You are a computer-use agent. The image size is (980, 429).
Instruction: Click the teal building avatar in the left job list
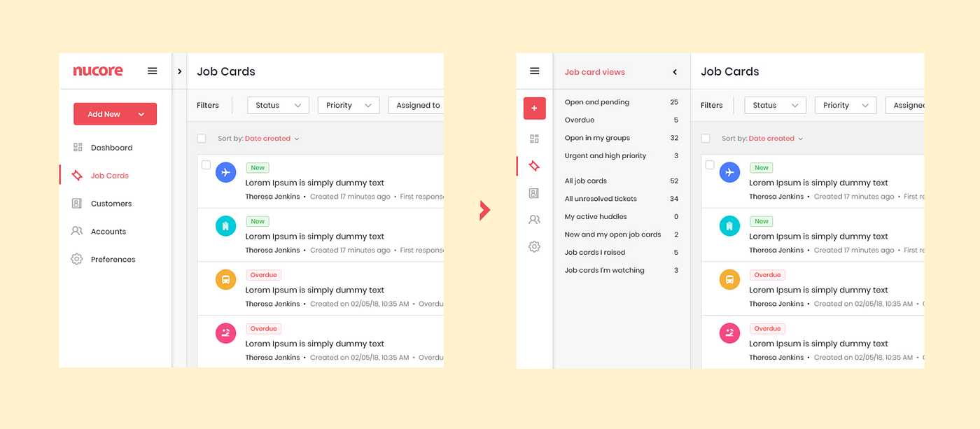click(x=225, y=226)
